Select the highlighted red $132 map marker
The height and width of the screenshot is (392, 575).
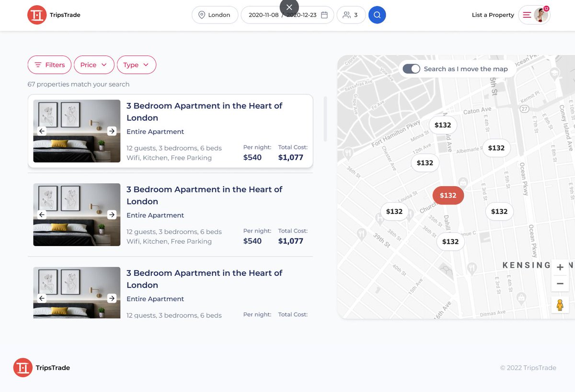coord(448,195)
